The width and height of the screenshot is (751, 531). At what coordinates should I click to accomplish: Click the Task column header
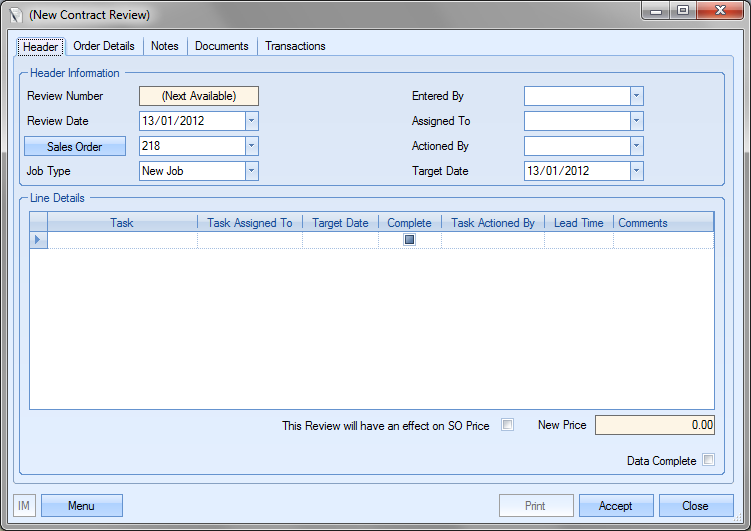(122, 223)
